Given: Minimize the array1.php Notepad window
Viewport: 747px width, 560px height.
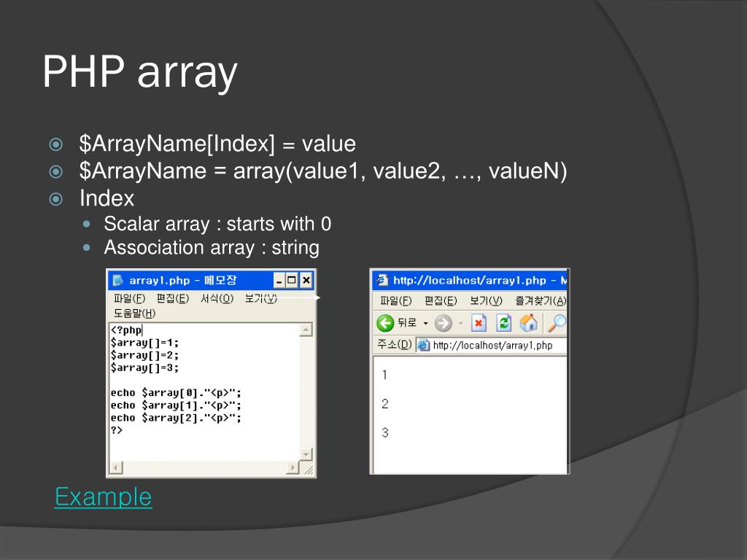Looking at the screenshot, I should pyautogui.click(x=279, y=281).
